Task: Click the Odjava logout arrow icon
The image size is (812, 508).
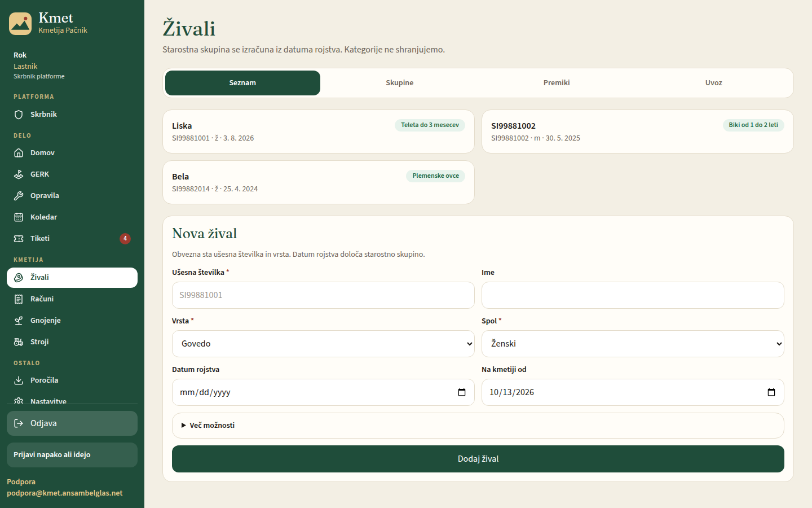Action: 19,423
